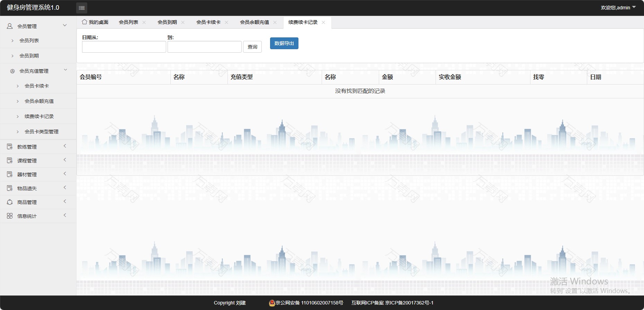Open 会员到期 in the sidebar
This screenshot has width=644, height=310.
pyautogui.click(x=29, y=56)
